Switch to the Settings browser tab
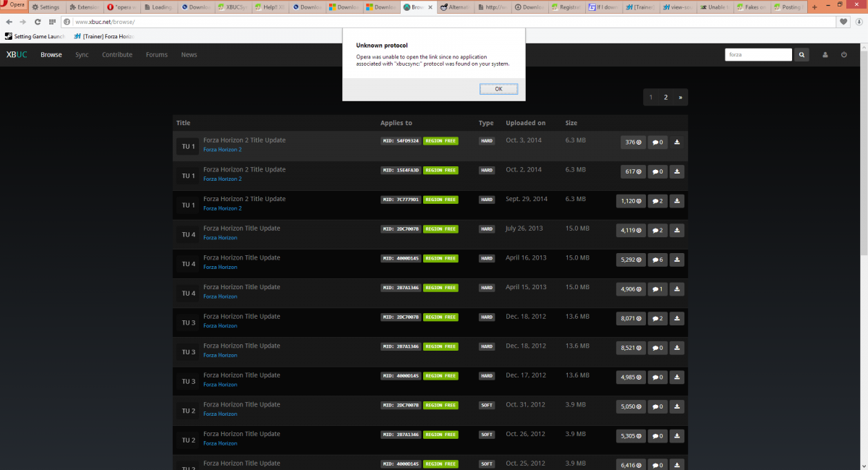This screenshot has width=868, height=470. point(46,7)
